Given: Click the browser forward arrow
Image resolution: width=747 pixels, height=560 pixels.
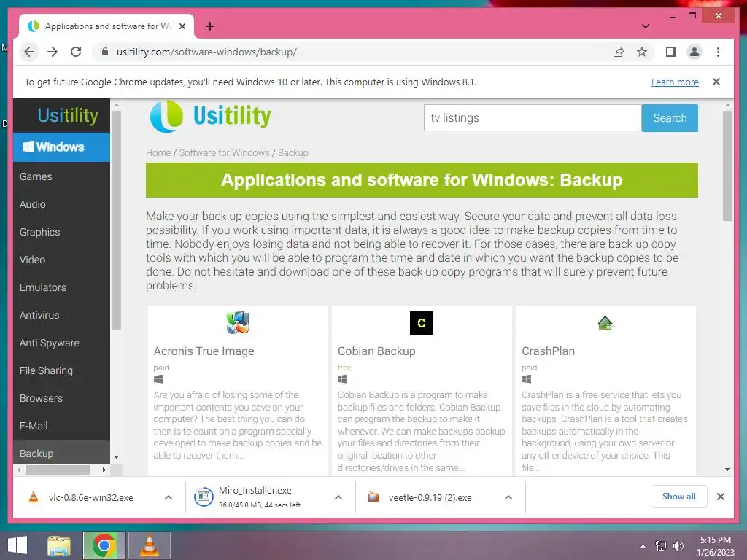Looking at the screenshot, I should click(x=53, y=52).
